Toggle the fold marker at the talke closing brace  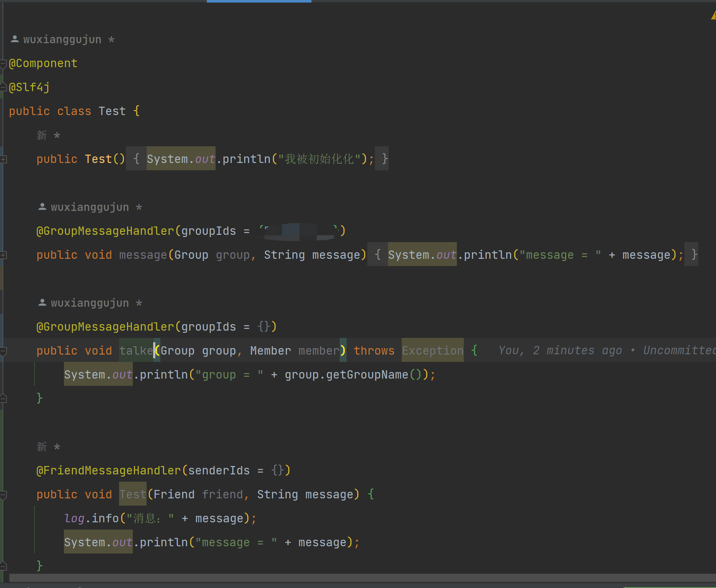point(3,398)
